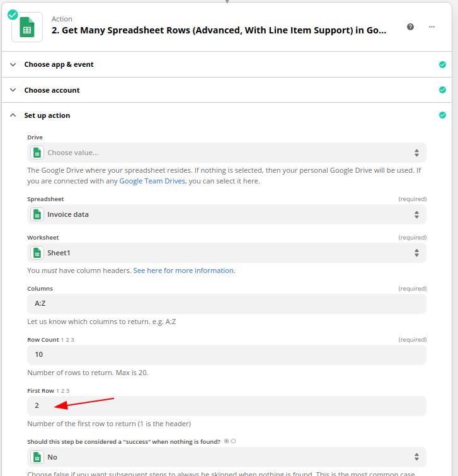Screen dimensions: 458x476
Task: Collapse the Set up action section
Action: pyautogui.click(x=13, y=115)
